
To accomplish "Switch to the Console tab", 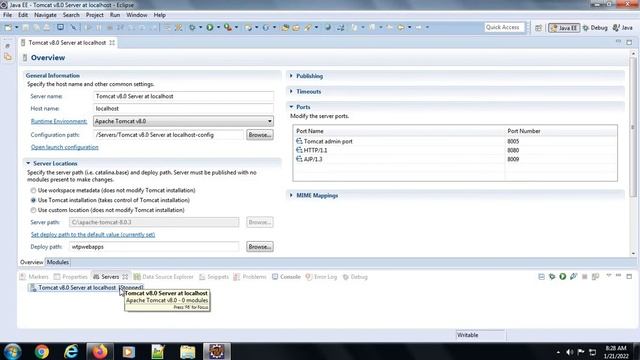I will coord(286,277).
